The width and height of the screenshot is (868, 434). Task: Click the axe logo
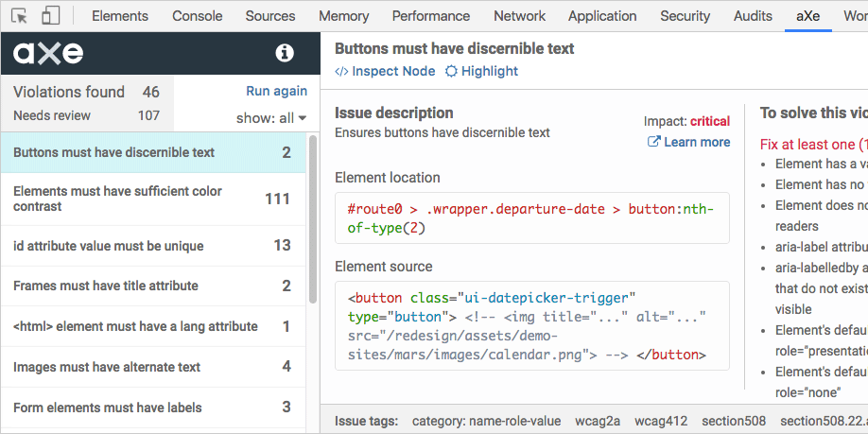pos(48,53)
